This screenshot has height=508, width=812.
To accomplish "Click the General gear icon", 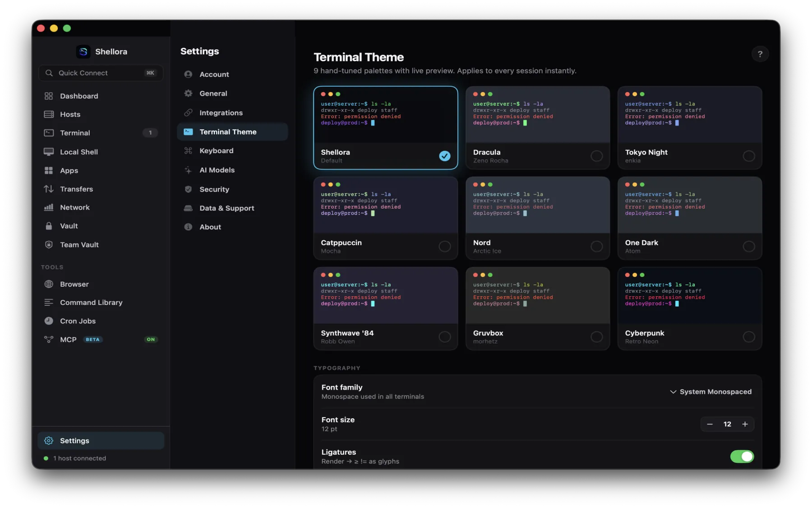I will pos(188,93).
